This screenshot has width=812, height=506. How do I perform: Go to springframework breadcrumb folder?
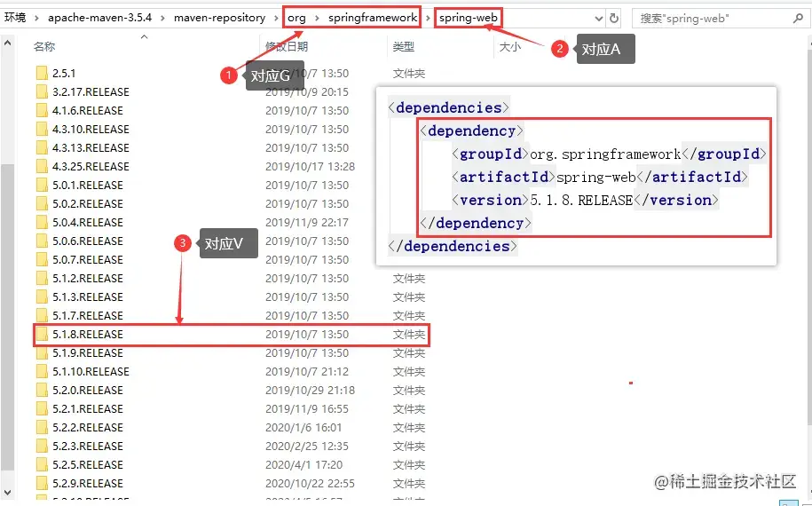(373, 18)
